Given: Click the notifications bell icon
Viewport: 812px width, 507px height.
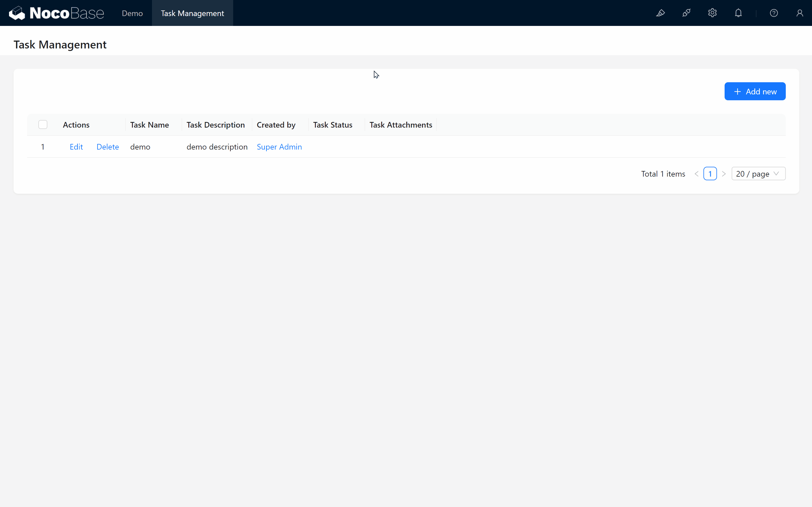Looking at the screenshot, I should [x=738, y=13].
